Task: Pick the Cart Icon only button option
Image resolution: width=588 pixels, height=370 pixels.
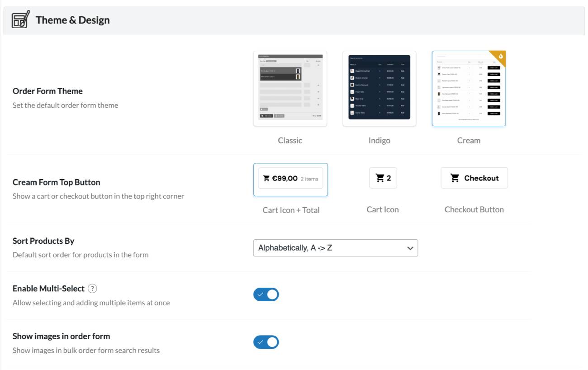Action: click(x=383, y=178)
